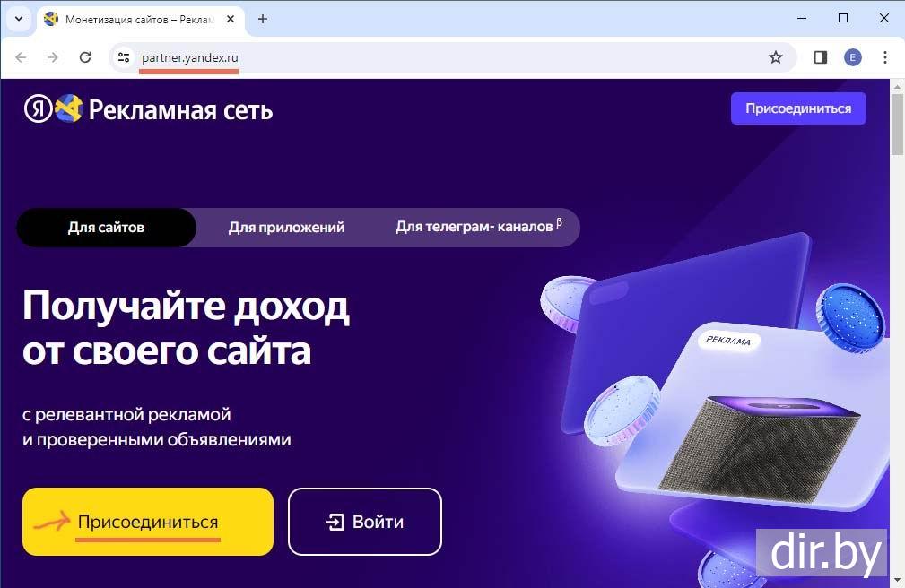Click the browser forward arrow
The height and width of the screenshot is (588, 905).
pyautogui.click(x=53, y=57)
